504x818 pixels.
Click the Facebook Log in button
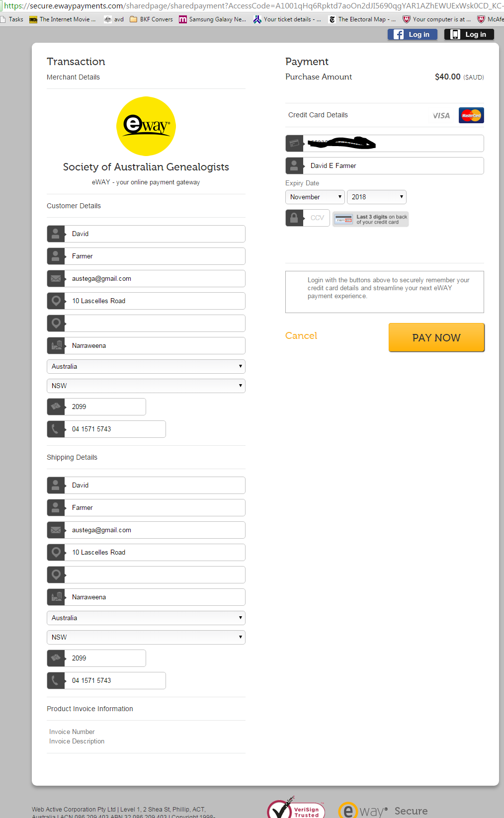point(412,34)
